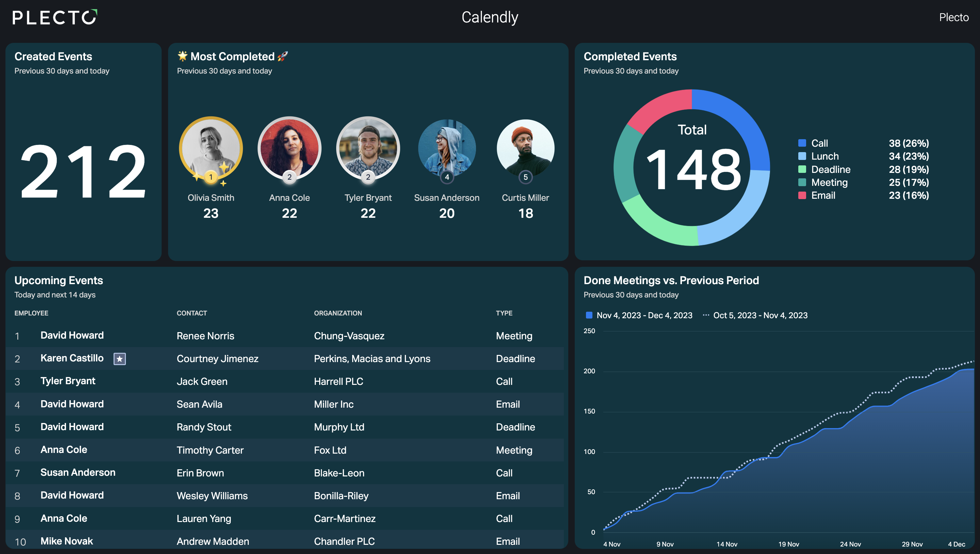This screenshot has width=980, height=554.
Task: Click the rocket icon beside Most Completed
Action: pos(283,56)
